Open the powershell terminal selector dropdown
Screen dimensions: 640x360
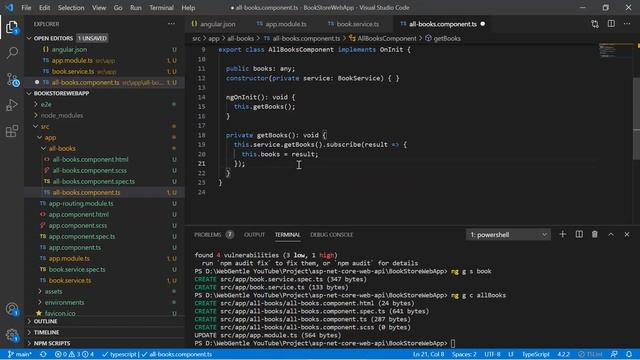tap(508, 235)
